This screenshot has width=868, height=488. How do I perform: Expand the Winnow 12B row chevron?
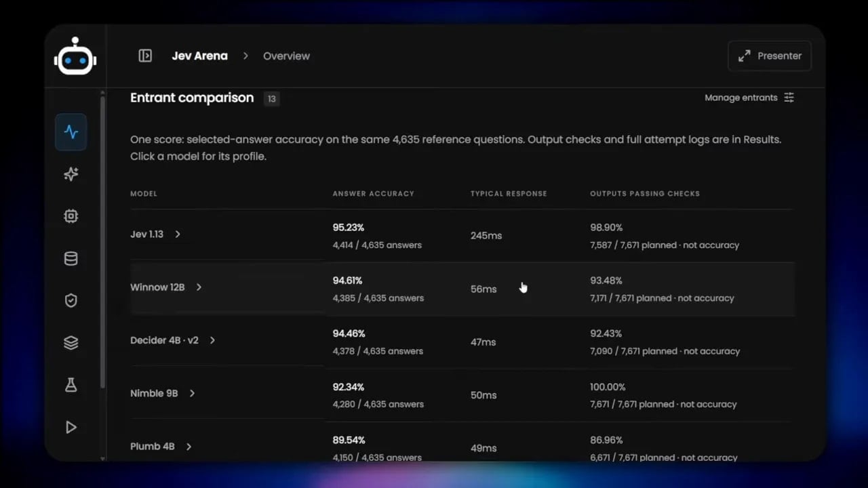199,287
